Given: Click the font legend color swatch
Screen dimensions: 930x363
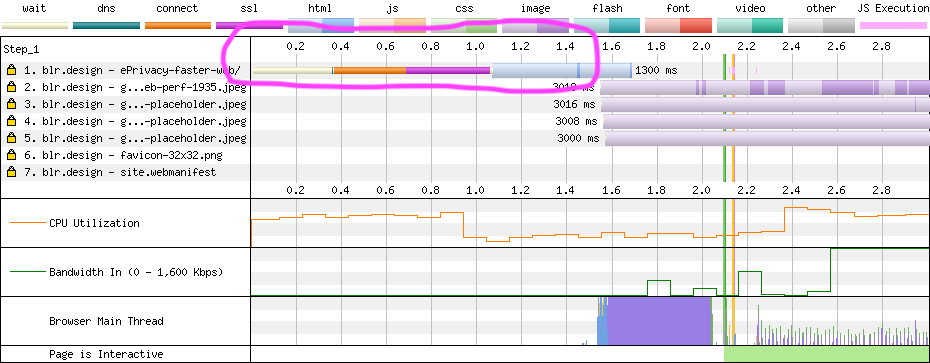Looking at the screenshot, I should pos(678,25).
